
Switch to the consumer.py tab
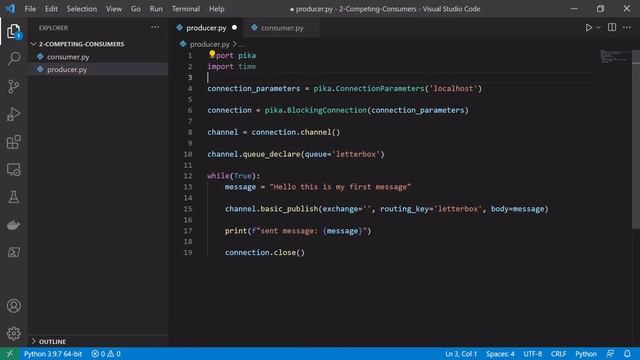coord(282,28)
